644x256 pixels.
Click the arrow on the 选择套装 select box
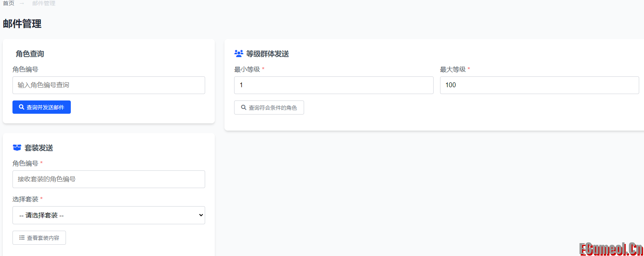(201, 215)
